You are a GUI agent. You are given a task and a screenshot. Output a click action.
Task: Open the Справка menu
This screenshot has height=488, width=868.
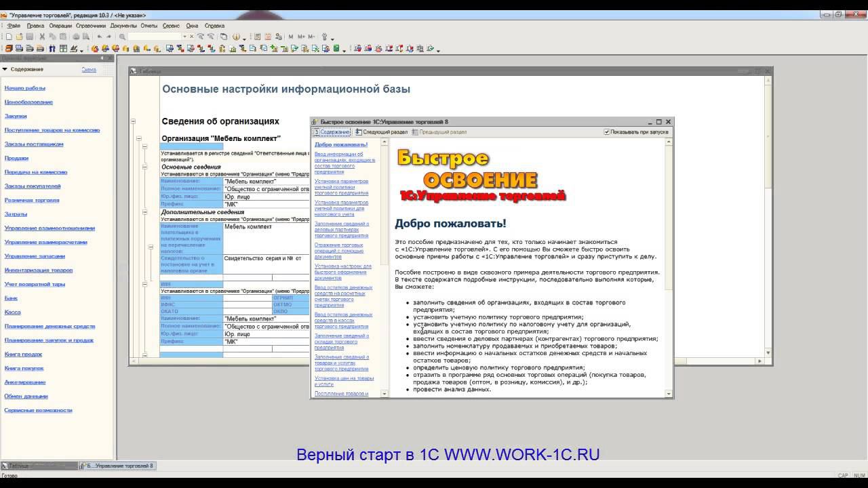click(214, 26)
